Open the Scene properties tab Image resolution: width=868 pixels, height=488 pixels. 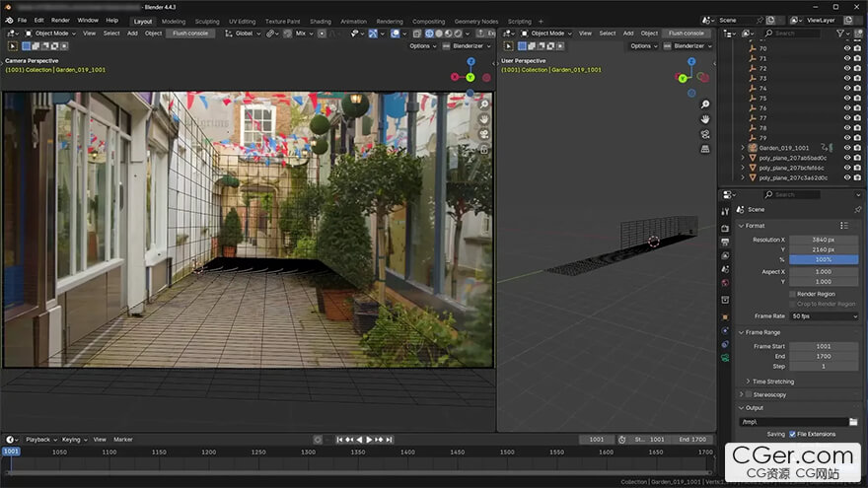pos(725,269)
